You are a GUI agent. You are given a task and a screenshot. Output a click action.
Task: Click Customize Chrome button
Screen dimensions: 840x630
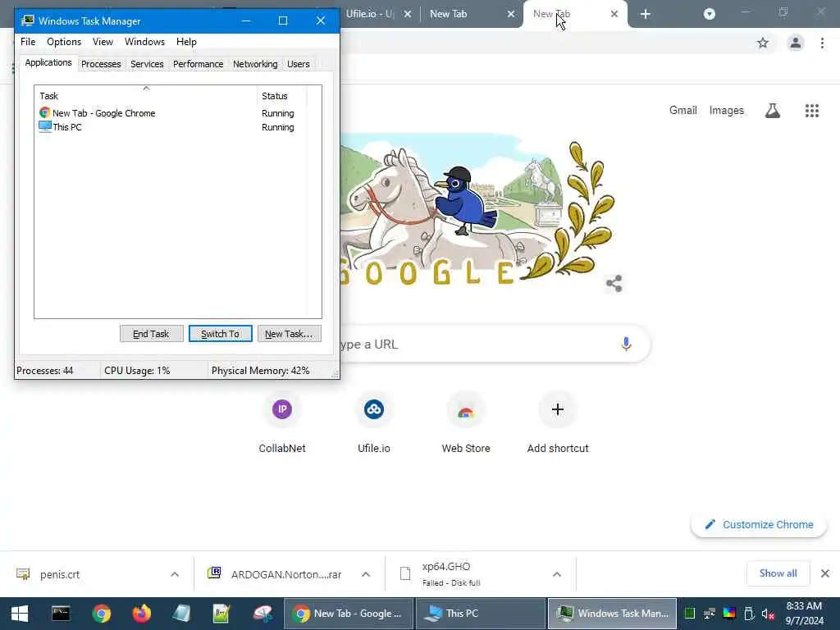pyautogui.click(x=759, y=524)
